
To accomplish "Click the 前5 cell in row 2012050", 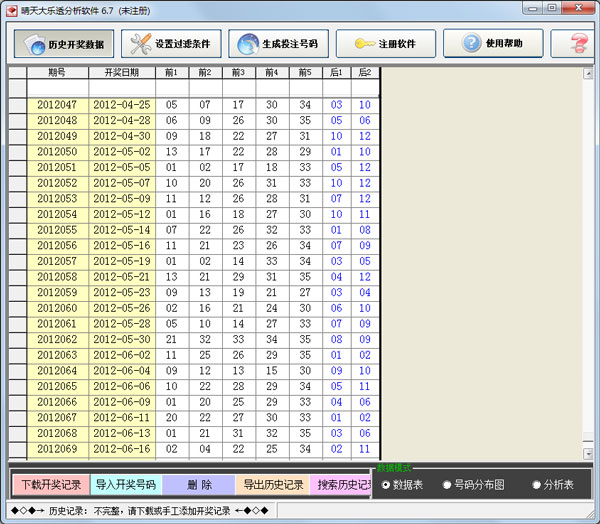I will [305, 152].
